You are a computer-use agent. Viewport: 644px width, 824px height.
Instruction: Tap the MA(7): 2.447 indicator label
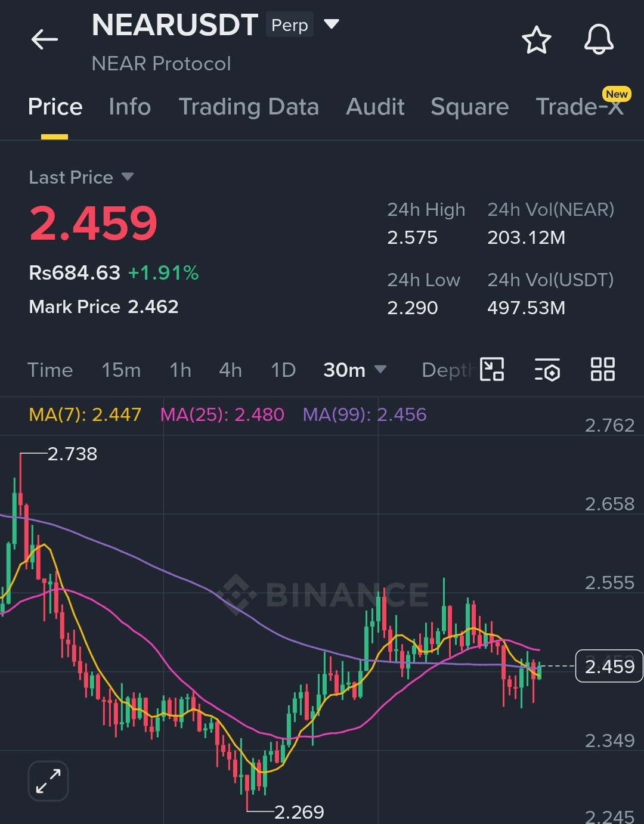(x=85, y=414)
